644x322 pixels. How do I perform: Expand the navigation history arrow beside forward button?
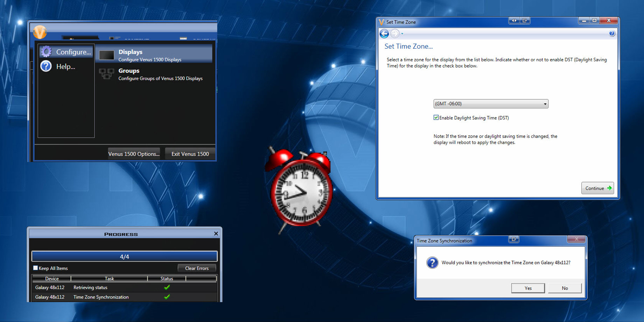coord(402,34)
